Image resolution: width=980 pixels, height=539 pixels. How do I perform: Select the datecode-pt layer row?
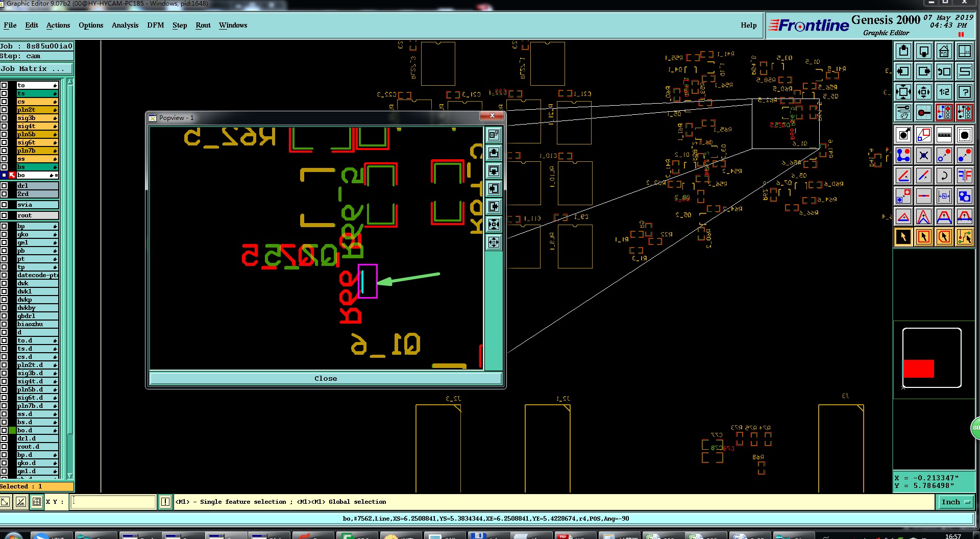37,275
